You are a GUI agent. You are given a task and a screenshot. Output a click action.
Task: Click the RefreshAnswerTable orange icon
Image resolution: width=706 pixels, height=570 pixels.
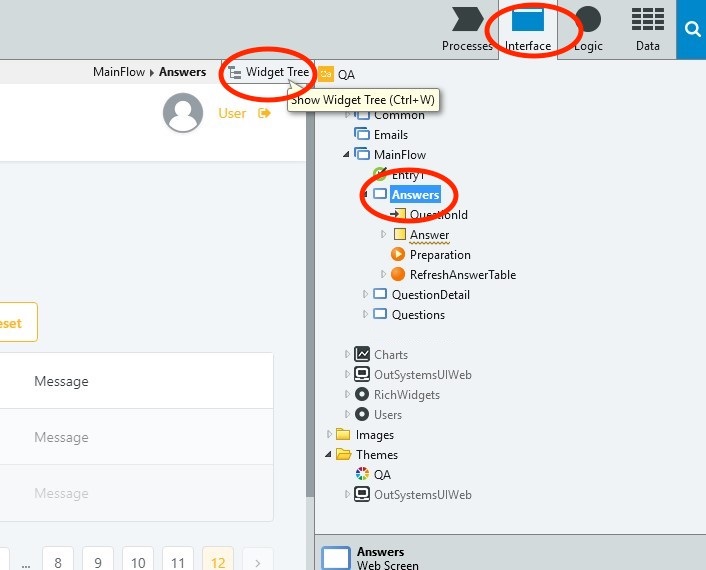click(398, 274)
